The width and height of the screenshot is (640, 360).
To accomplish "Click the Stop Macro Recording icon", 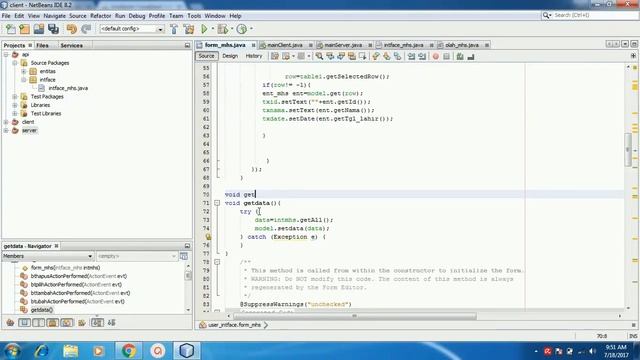I will coord(447,56).
